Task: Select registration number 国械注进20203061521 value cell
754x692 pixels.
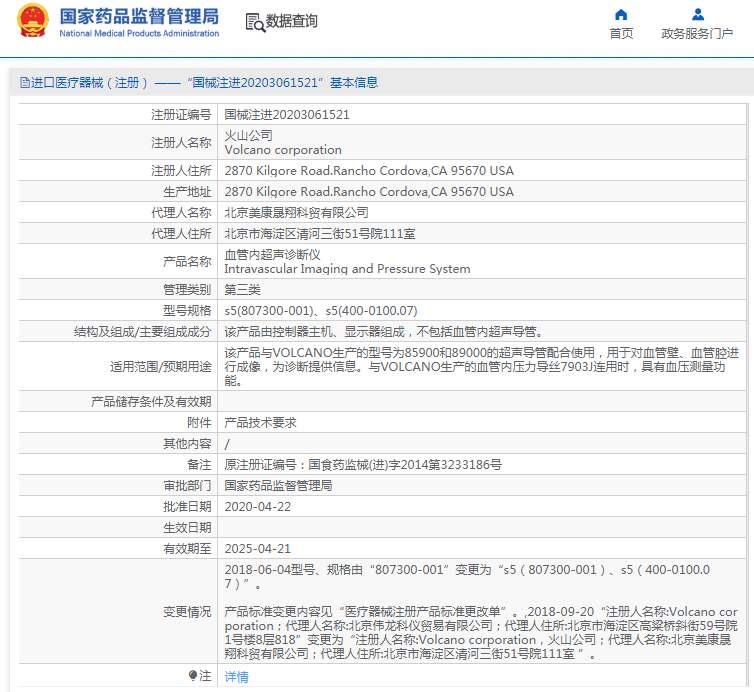Action: pyautogui.click(x=287, y=115)
